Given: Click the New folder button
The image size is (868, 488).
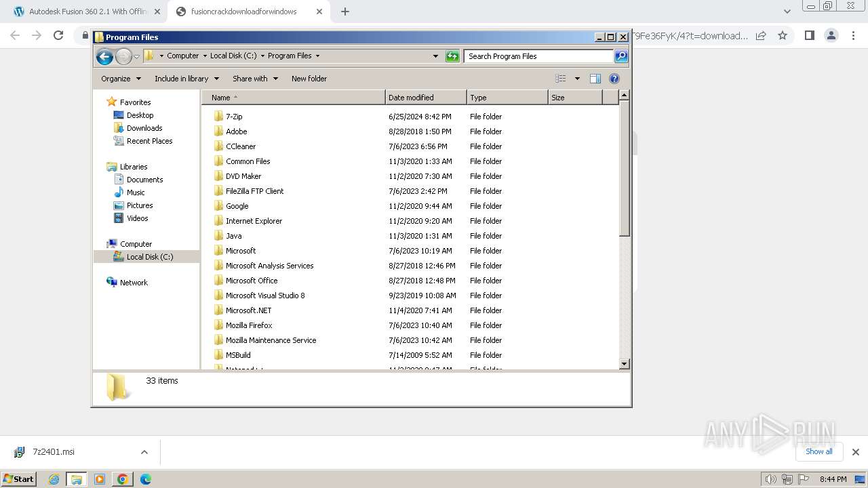Looking at the screenshot, I should coord(309,79).
